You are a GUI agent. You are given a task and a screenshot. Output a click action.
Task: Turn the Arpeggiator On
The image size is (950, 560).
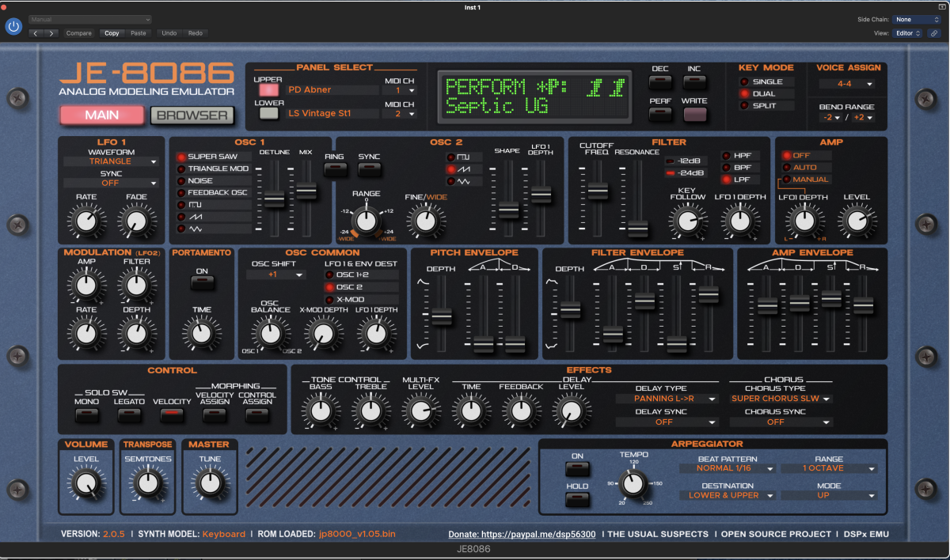[x=577, y=469]
